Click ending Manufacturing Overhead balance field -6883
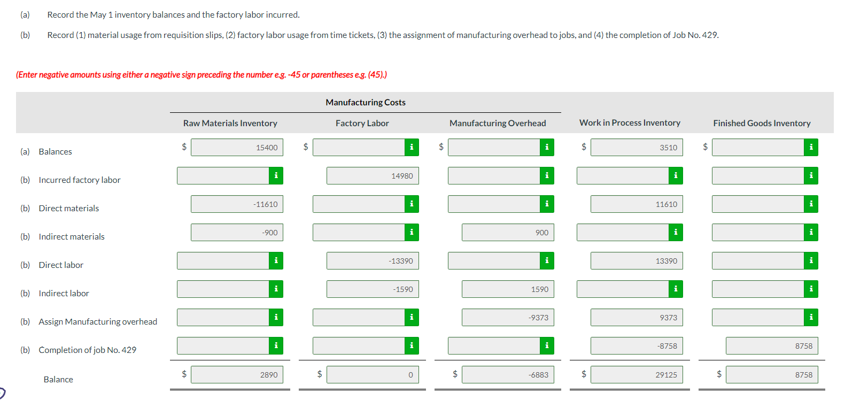The image size is (868, 400). (508, 374)
